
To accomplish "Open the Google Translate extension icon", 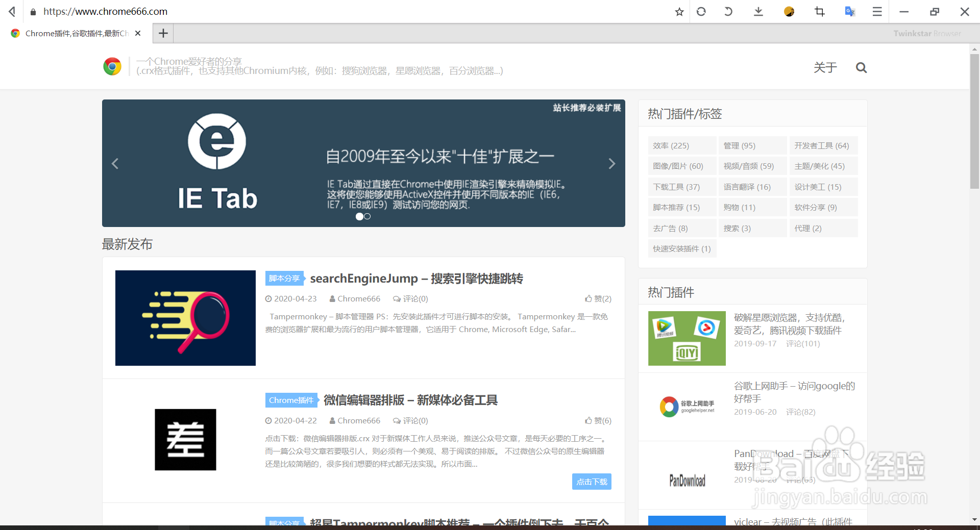I will point(850,11).
